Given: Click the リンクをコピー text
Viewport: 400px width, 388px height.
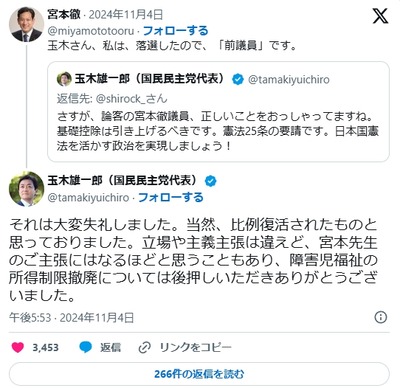Looking at the screenshot, I should coord(195,348).
